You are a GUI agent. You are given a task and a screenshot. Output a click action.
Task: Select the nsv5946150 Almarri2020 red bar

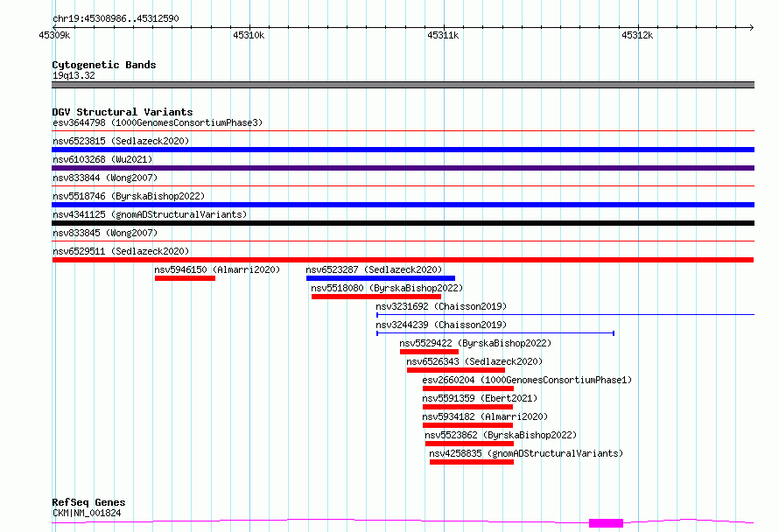[x=185, y=278]
